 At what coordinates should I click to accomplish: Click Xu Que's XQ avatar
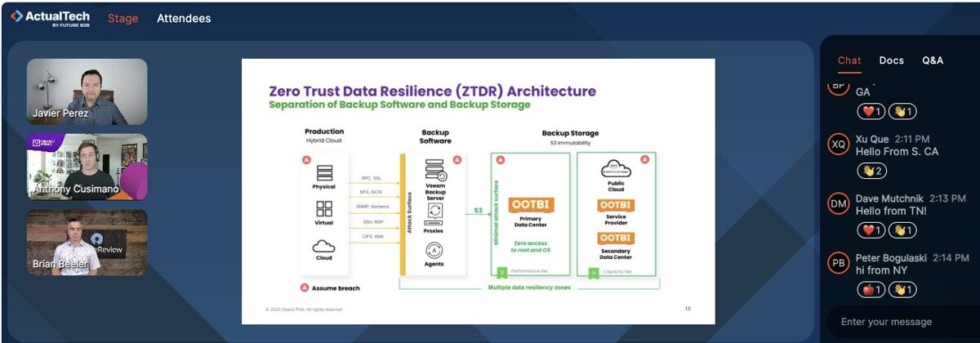(839, 145)
